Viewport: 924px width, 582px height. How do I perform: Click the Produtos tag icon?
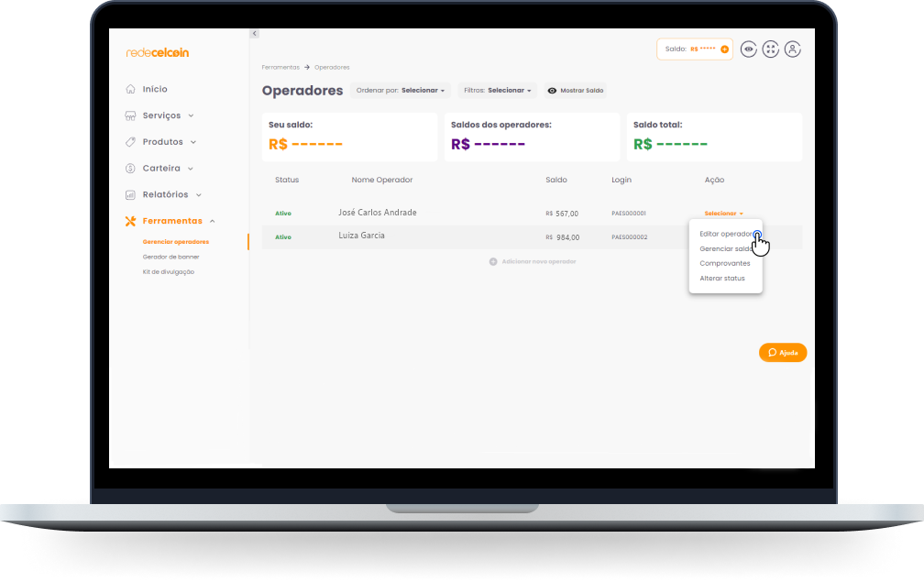pos(130,142)
